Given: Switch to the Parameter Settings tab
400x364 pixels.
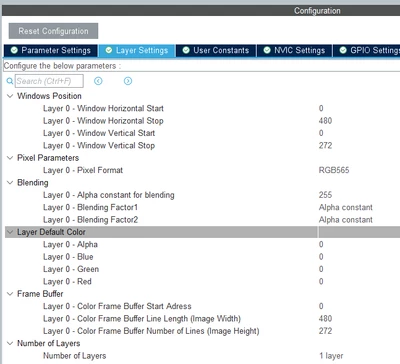Looking at the screenshot, I should click(51, 50).
